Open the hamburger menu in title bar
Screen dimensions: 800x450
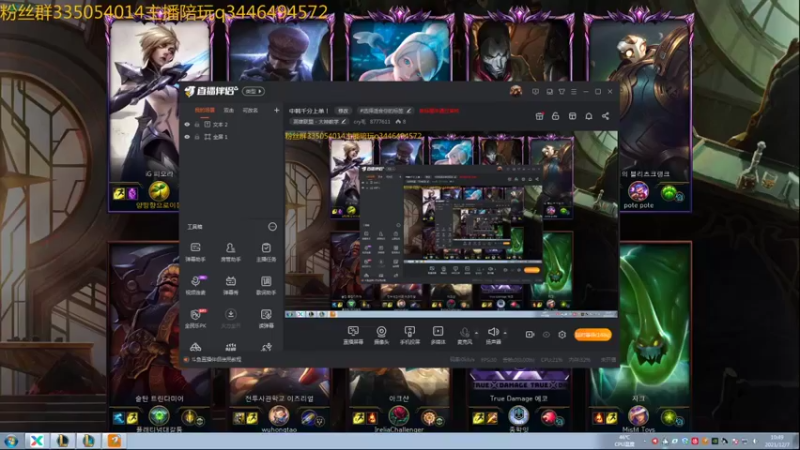(x=574, y=92)
